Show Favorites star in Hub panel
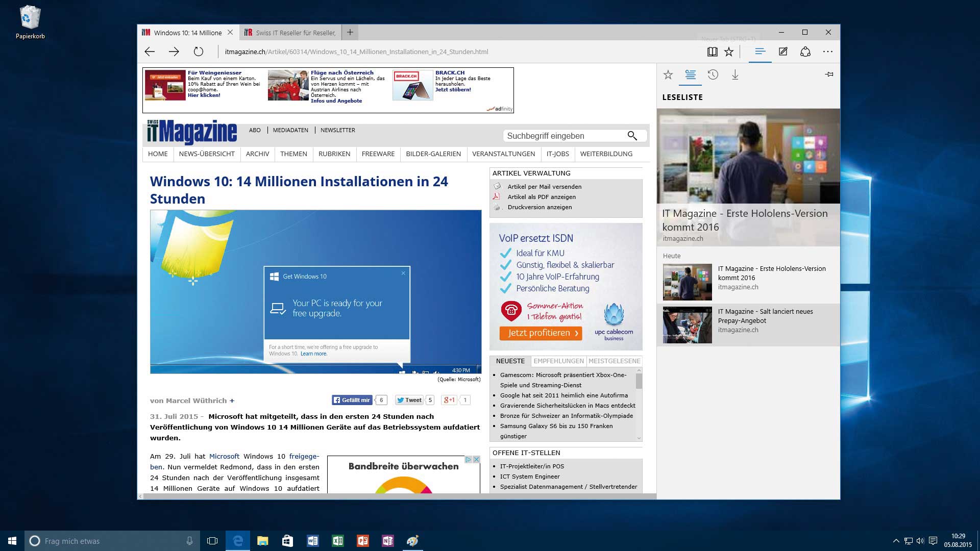Image resolution: width=980 pixels, height=551 pixels. (668, 75)
